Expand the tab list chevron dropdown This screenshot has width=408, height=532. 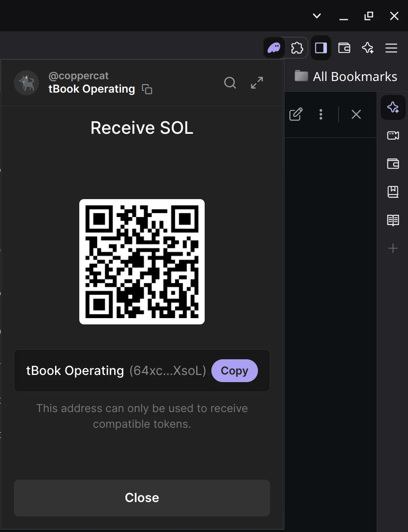[317, 16]
